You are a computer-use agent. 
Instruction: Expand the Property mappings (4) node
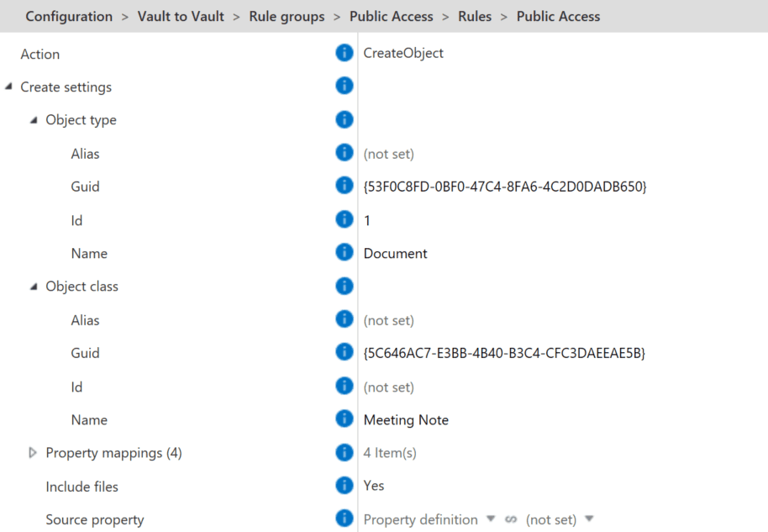tap(34, 453)
